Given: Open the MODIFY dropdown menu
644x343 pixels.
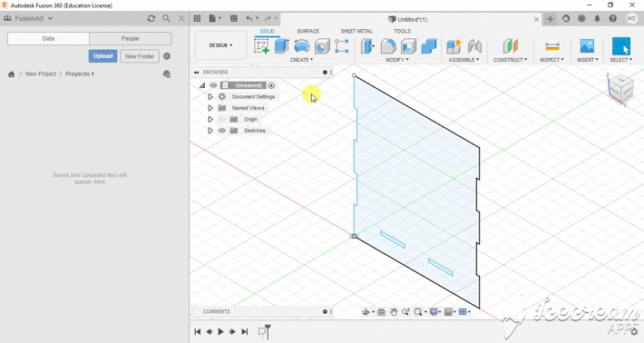Looking at the screenshot, I should coord(397,60).
